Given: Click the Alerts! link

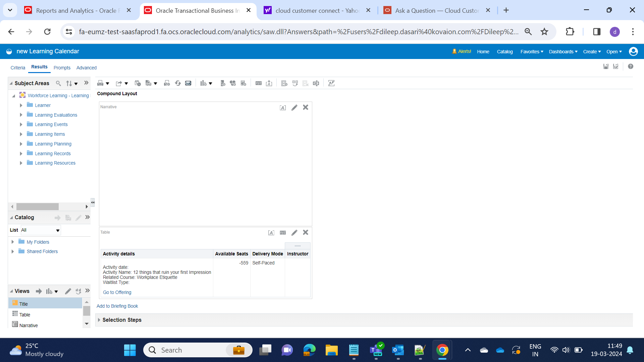Looking at the screenshot, I should (462, 51).
